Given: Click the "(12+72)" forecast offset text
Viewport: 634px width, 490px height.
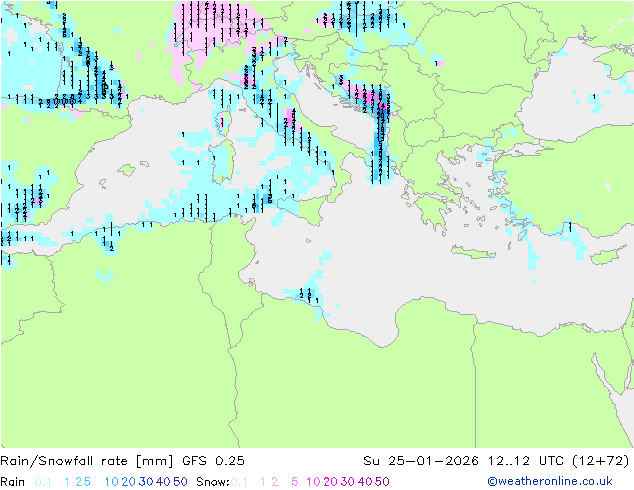Looking at the screenshot, I should (x=601, y=461).
